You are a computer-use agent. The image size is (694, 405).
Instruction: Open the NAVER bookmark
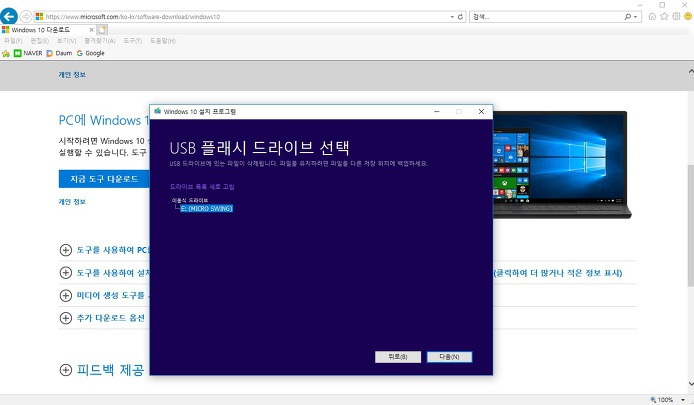(x=28, y=53)
